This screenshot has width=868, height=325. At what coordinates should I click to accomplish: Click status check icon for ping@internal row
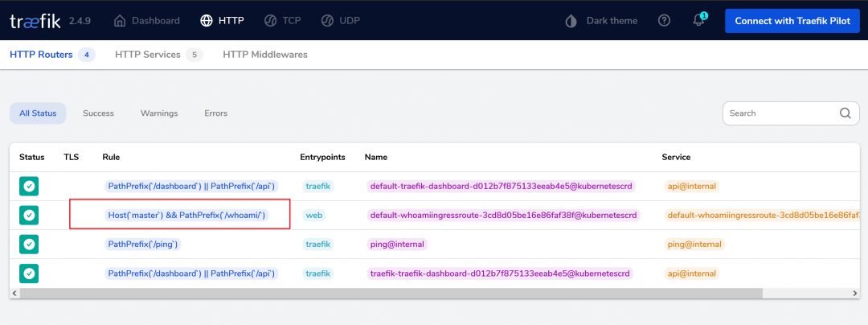[29, 245]
